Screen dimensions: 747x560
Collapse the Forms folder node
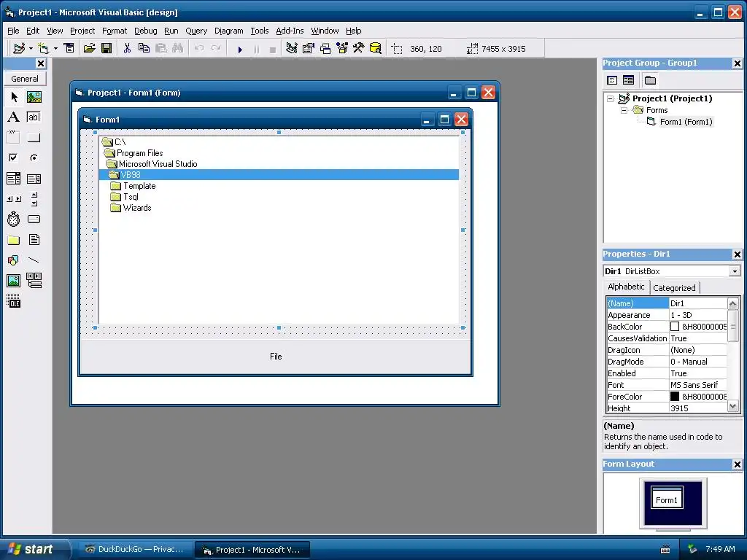click(624, 111)
